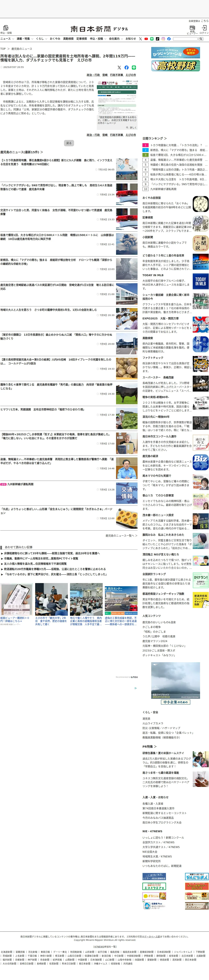The width and height of the screenshot is (209, 980).
Task: Open 南日本小学生プログラミング大会 link
Action: coord(162,822)
